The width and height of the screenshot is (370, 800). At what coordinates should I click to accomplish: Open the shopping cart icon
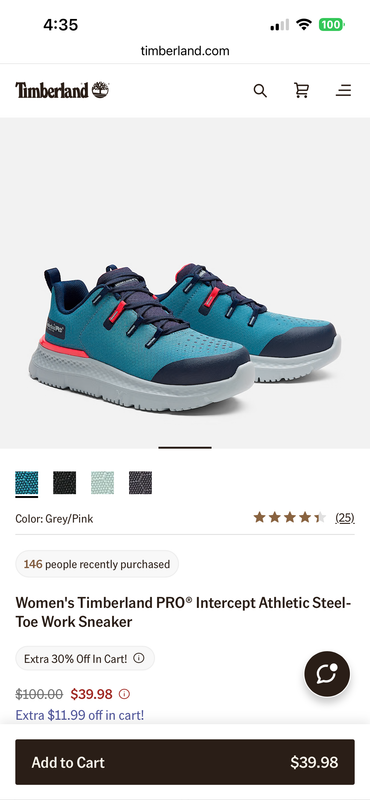pos(302,90)
